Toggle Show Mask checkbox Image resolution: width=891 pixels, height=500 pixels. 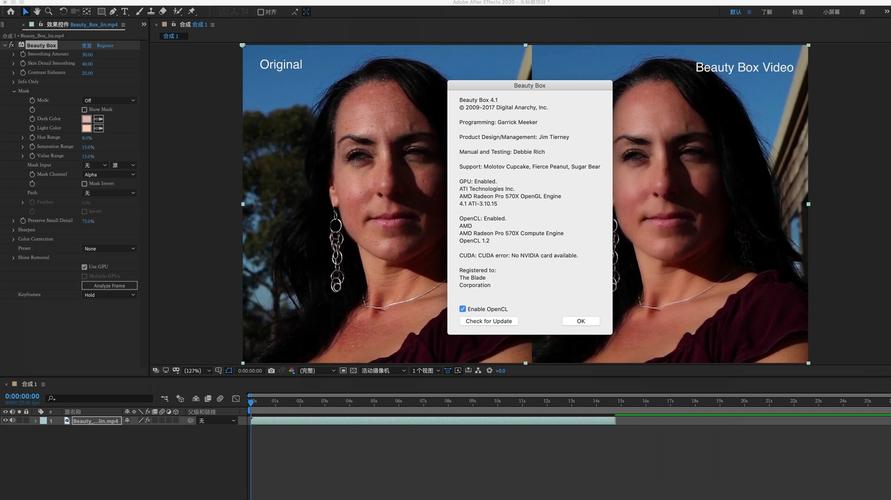pyautogui.click(x=84, y=110)
